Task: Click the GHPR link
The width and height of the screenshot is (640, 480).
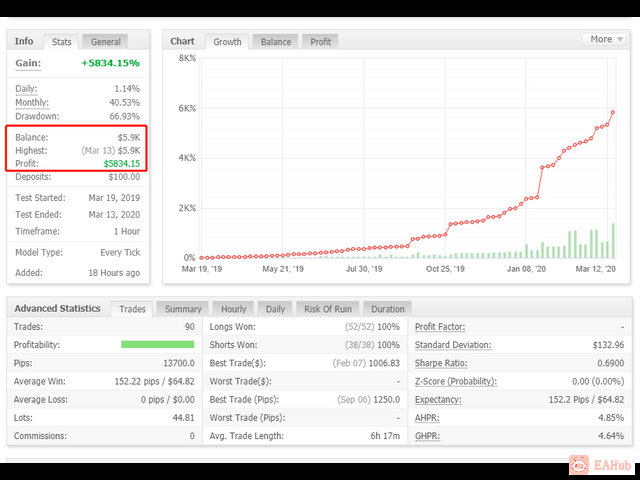Action: 427,436
